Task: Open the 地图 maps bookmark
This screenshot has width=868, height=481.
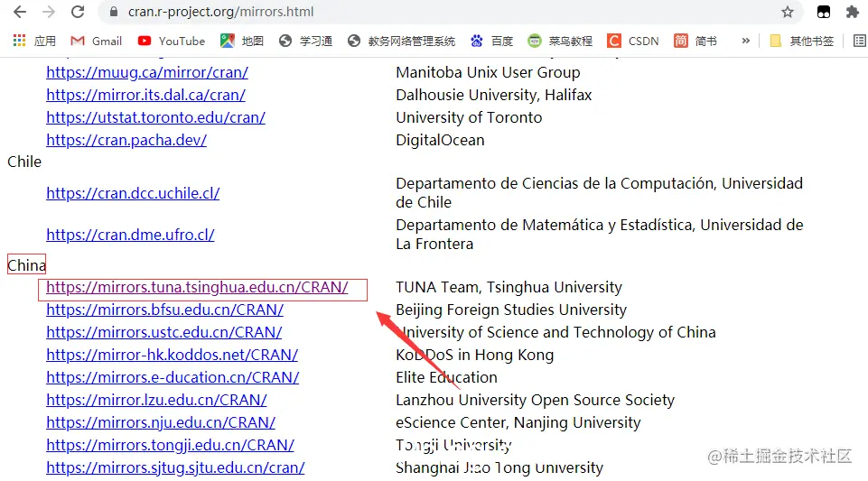Action: pos(242,41)
